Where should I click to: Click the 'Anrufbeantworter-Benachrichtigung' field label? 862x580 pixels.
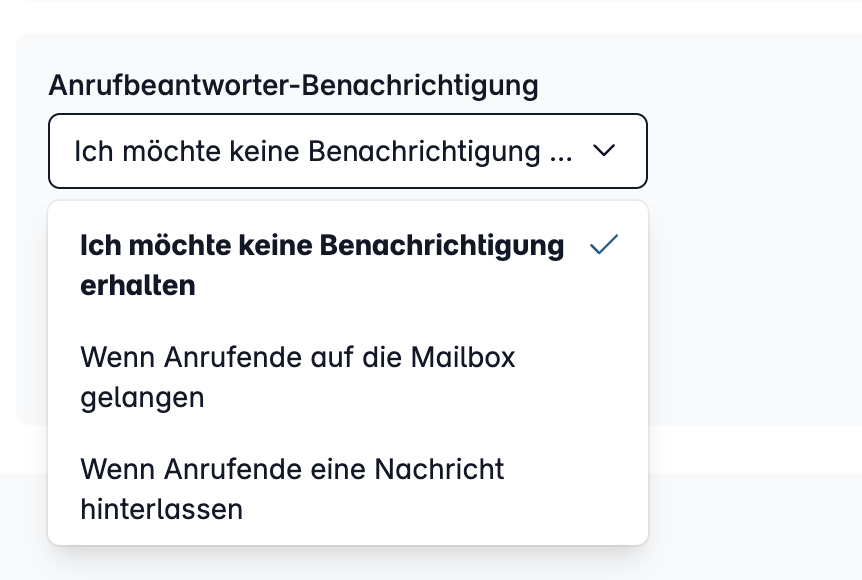(294, 86)
